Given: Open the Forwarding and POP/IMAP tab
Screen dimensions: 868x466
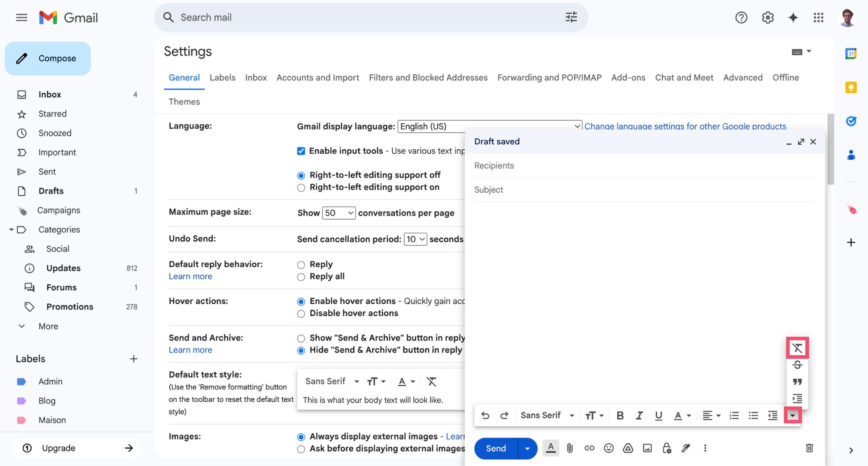Looking at the screenshot, I should click(x=549, y=78).
